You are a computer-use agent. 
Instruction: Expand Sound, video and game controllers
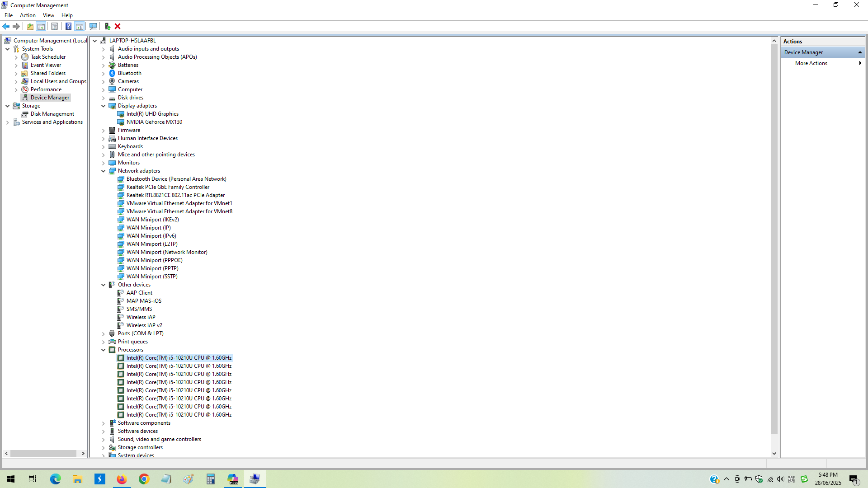click(104, 439)
